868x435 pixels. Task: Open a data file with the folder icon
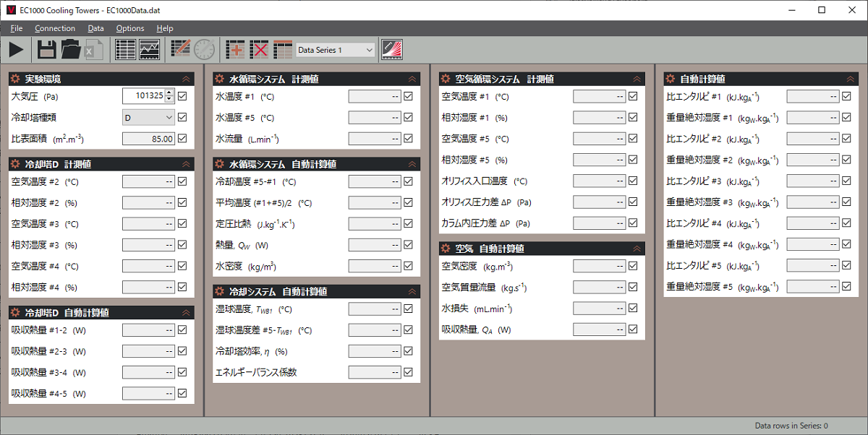point(71,50)
